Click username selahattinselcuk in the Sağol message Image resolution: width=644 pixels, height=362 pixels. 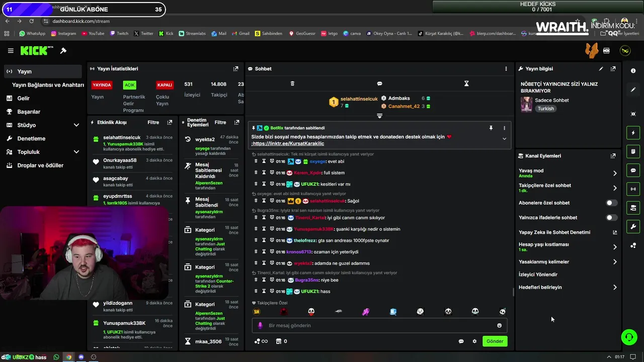328,201
